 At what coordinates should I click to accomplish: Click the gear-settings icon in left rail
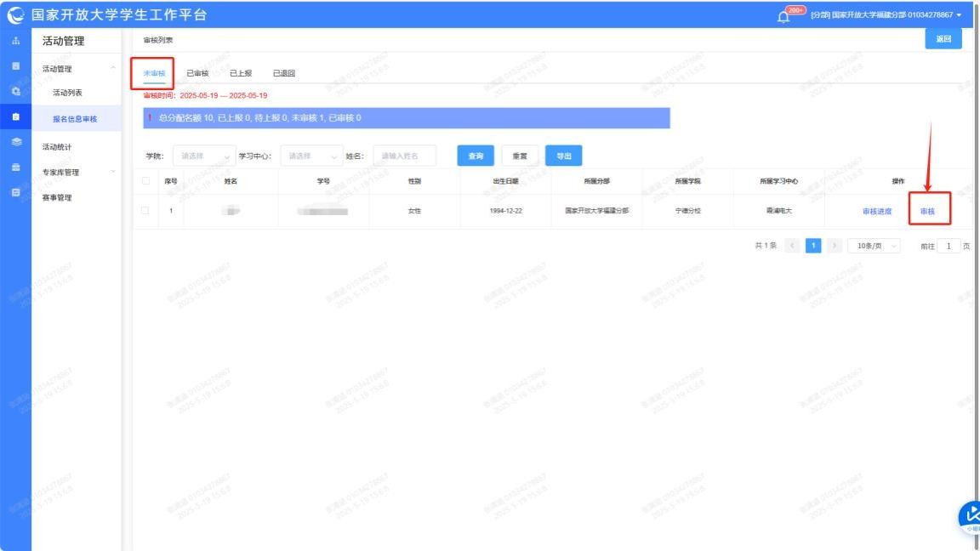[x=15, y=90]
